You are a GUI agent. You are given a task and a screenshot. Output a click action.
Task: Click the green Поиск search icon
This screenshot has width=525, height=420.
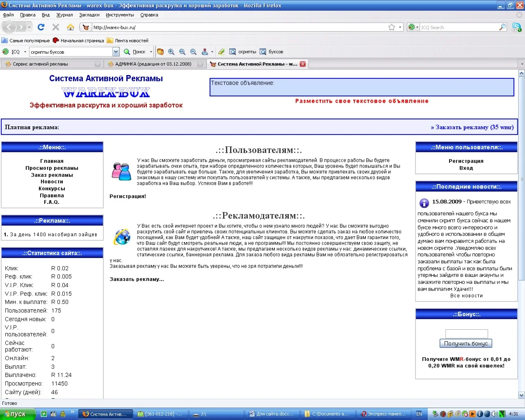coord(127,52)
